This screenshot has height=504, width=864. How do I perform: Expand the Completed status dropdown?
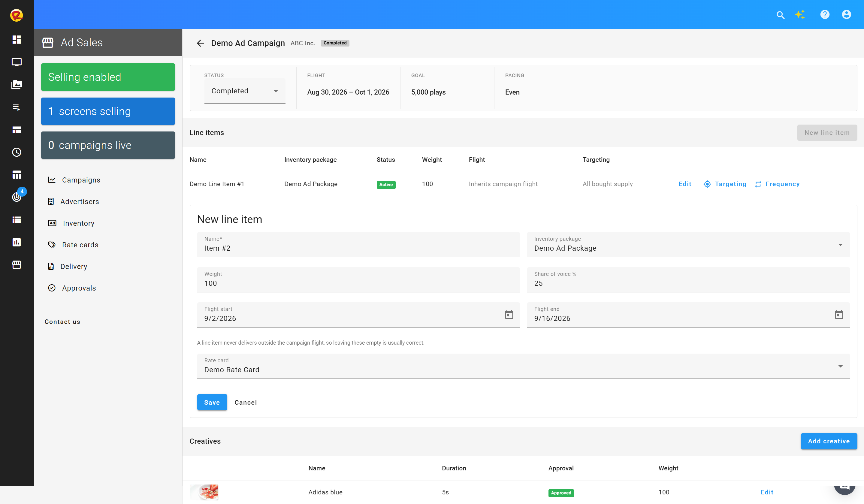point(244,91)
